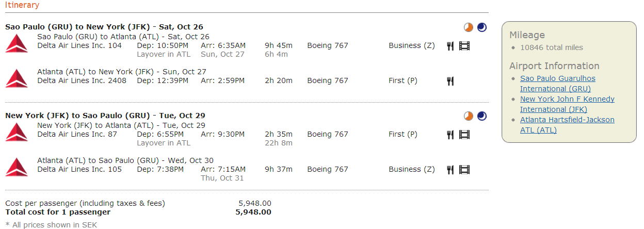Click meal icon for Delta flight 104
This screenshot has width=644, height=229.
pos(450,46)
